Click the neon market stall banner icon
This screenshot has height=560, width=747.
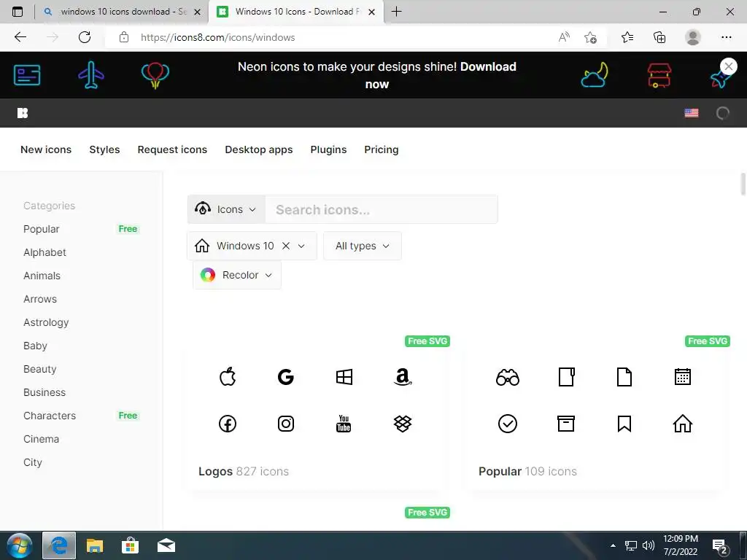(x=659, y=75)
